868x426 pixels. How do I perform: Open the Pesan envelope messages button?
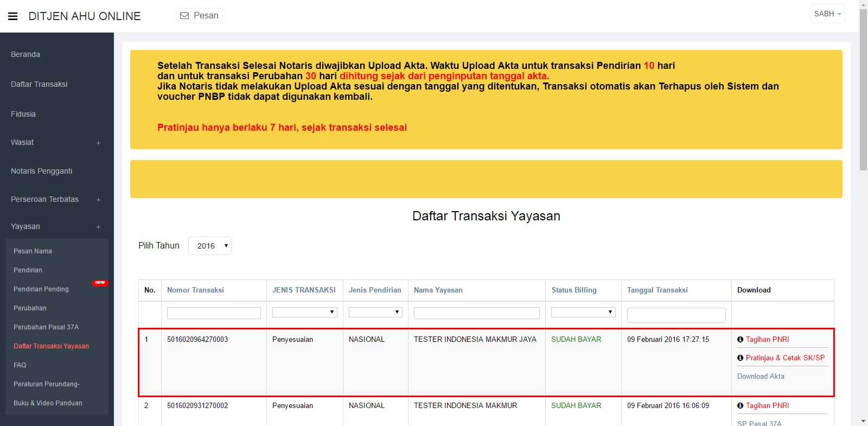click(199, 16)
